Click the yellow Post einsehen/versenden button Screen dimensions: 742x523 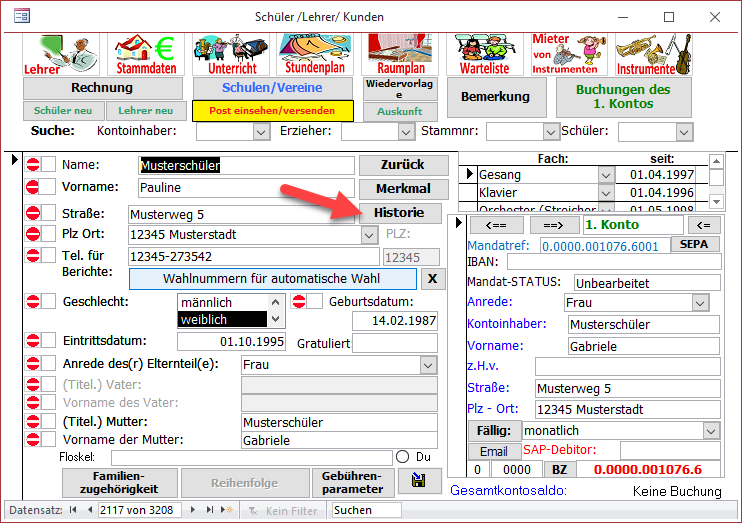pyautogui.click(x=271, y=111)
